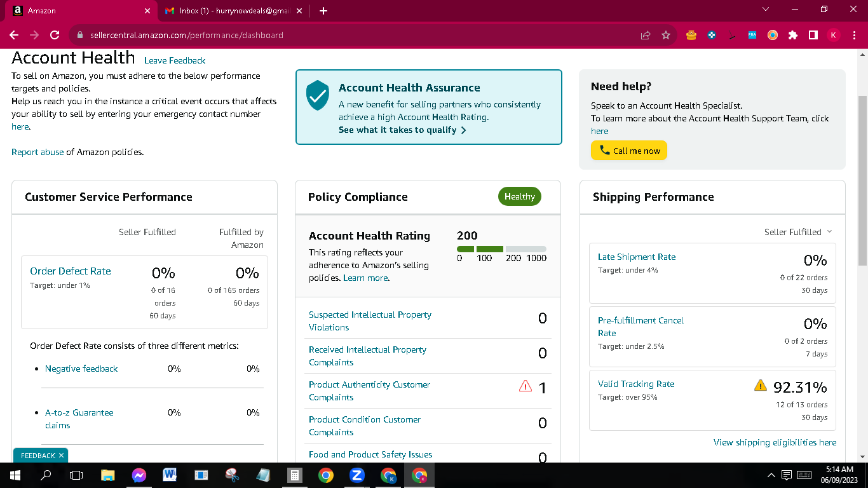Click the Account Health Rating progress bar
Screen dimensions: 868x488
tap(501, 249)
